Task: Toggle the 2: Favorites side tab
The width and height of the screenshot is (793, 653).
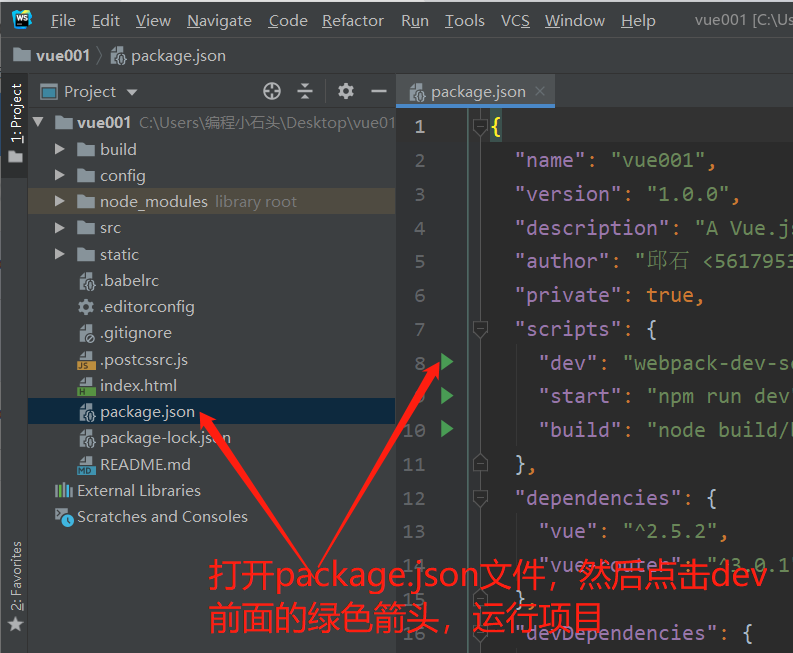Action: click(16, 586)
